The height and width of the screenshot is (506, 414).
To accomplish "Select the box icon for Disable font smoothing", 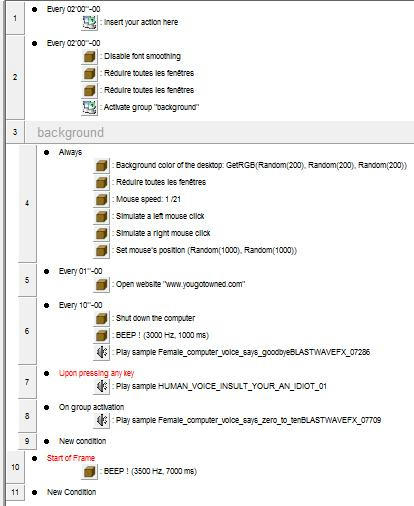I will (89, 56).
